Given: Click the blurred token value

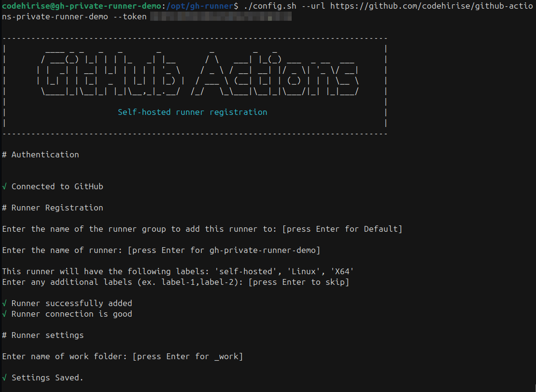Looking at the screenshot, I should pos(221,16).
